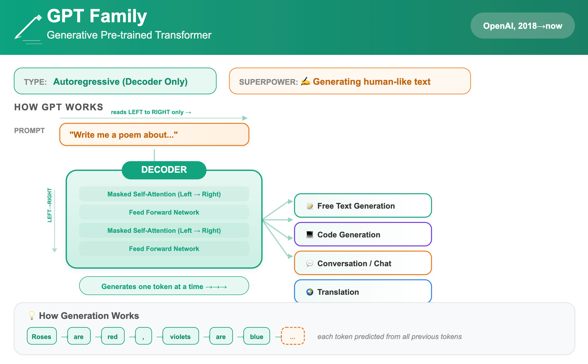
Task: Click the light bulb icon beside How Generation Works
Action: 32,315
